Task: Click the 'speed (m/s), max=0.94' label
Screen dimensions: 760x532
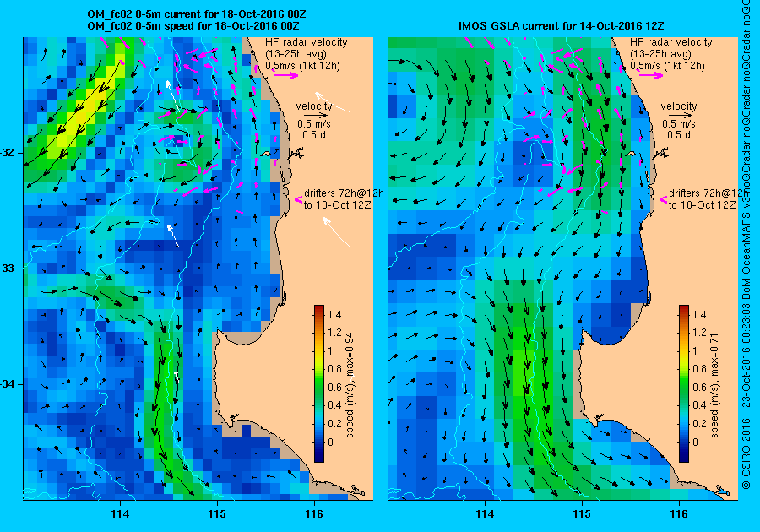Action: tap(349, 385)
